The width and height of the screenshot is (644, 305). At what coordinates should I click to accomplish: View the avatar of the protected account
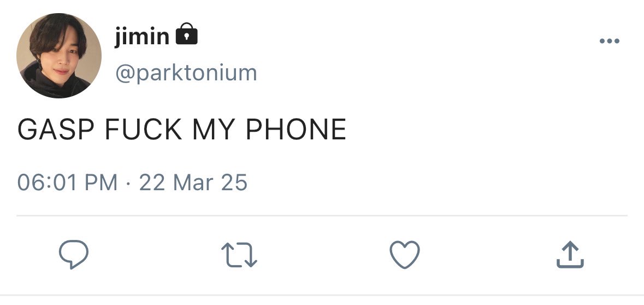pos(59,56)
